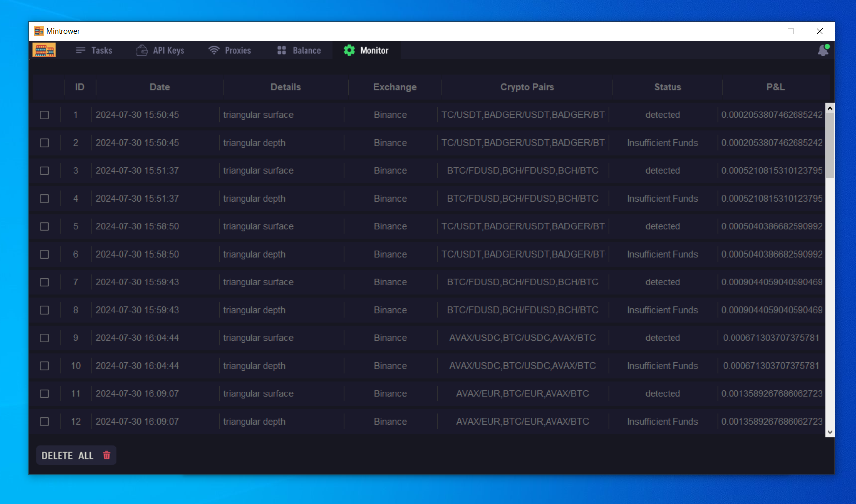Click the grid icon beside Balance

point(282,50)
